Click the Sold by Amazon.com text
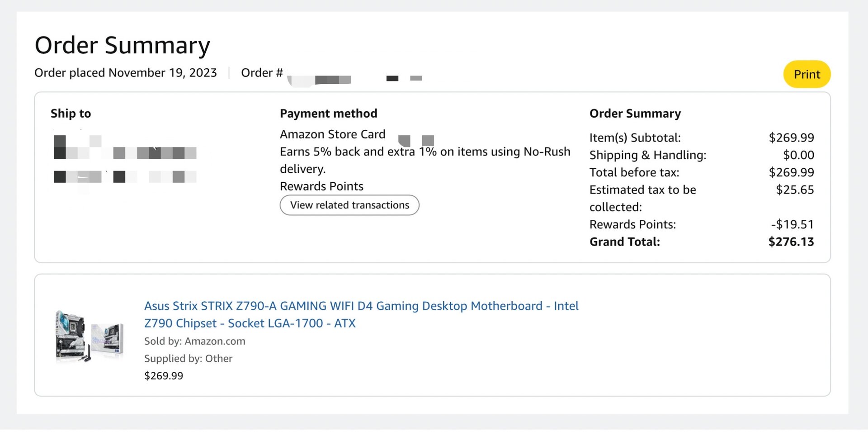Image resolution: width=868 pixels, height=432 pixels. pos(194,341)
